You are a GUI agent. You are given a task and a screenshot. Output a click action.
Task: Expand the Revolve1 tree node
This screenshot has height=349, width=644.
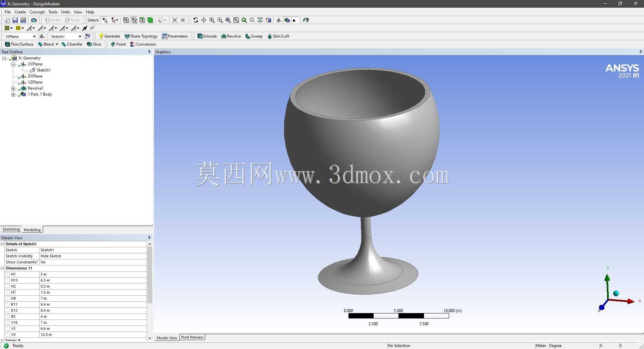[x=13, y=89]
